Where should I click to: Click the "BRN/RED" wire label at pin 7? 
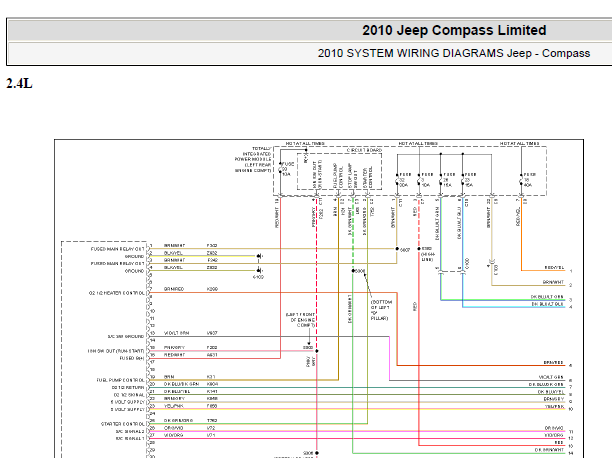pyautogui.click(x=174, y=289)
